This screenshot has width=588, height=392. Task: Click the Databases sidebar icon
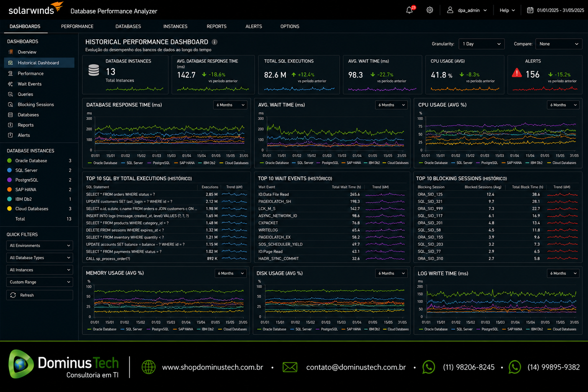tap(10, 115)
